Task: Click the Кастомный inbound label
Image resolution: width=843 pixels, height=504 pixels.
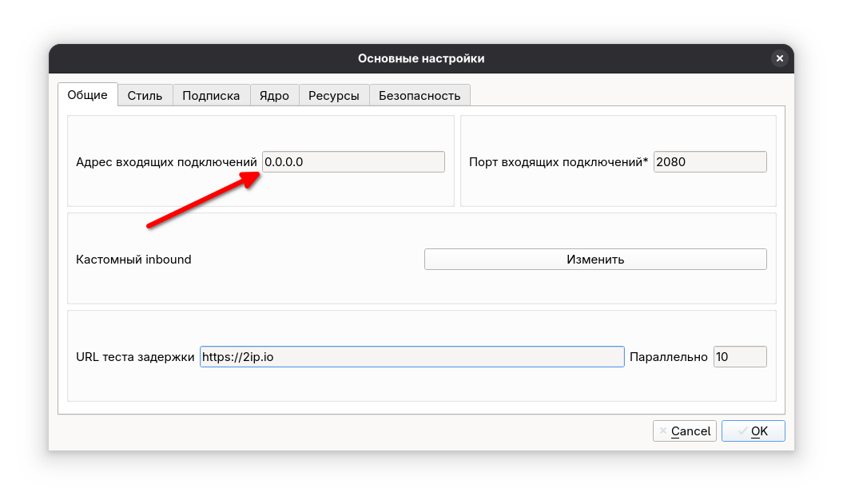Action: pyautogui.click(x=133, y=260)
